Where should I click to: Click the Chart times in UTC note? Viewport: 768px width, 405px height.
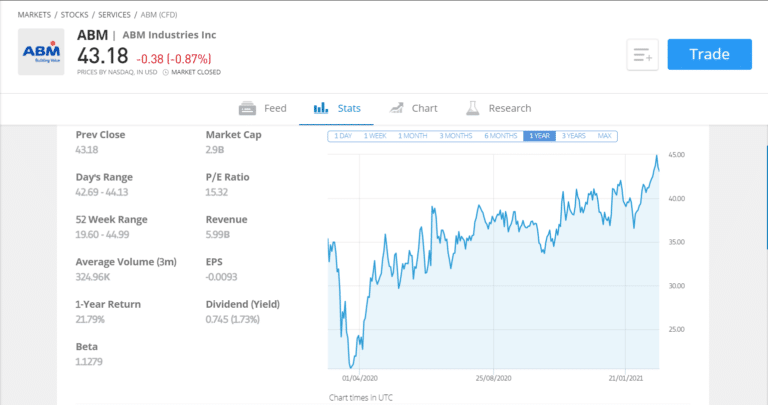tap(361, 398)
